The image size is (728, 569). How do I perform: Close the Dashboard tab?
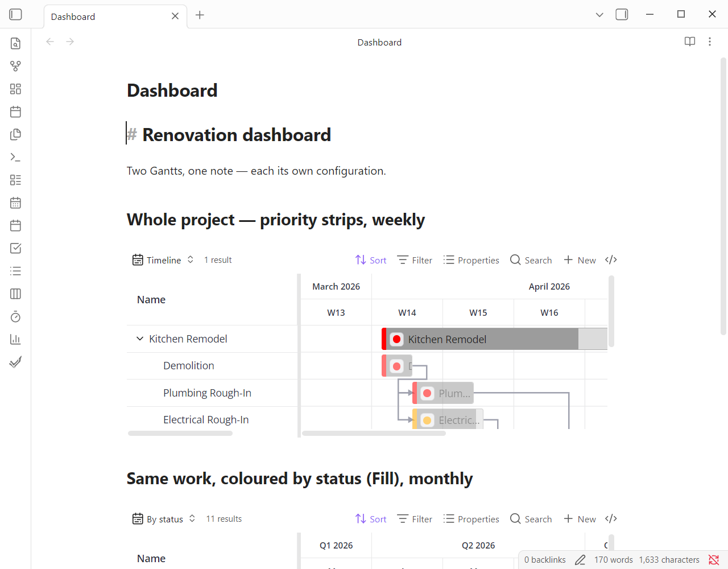click(x=175, y=16)
